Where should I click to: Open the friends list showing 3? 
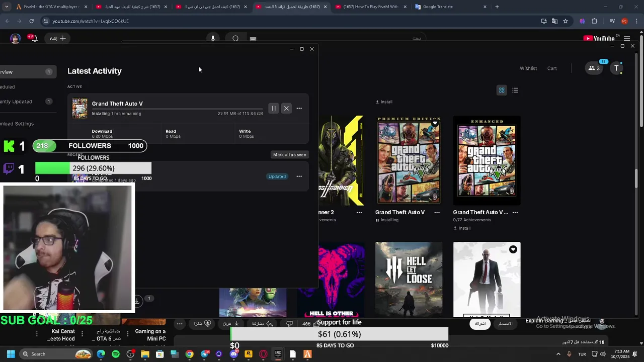594,68
